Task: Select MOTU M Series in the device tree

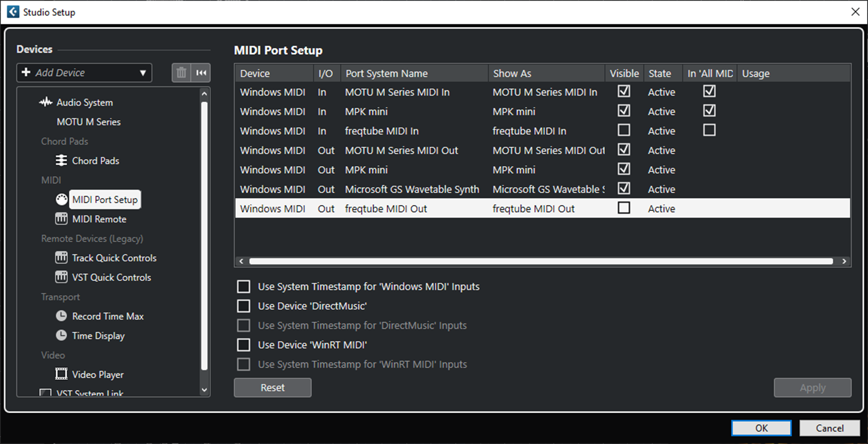Action: [89, 121]
